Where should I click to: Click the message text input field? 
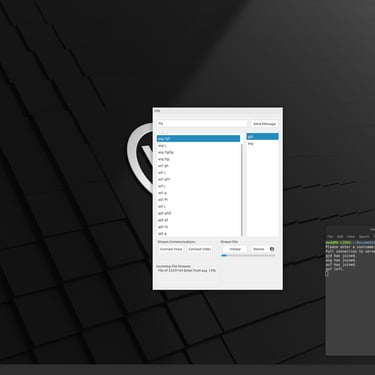click(202, 124)
